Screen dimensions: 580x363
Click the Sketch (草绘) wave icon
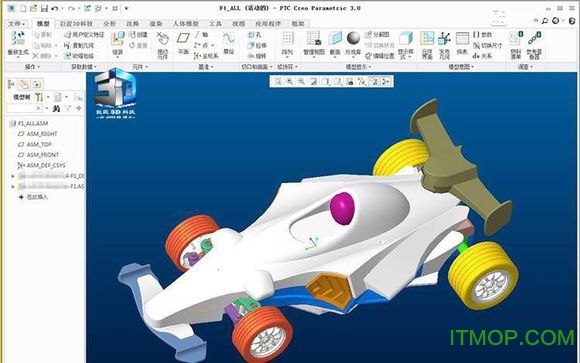[x=229, y=38]
